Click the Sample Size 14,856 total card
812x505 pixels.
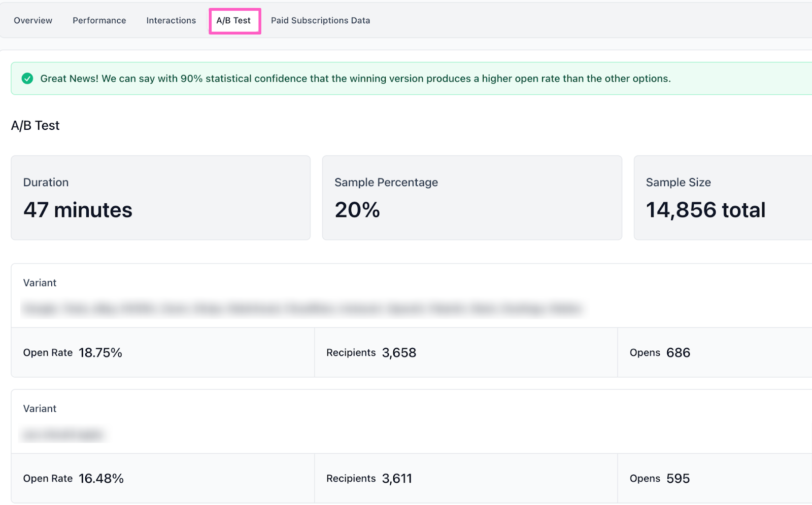(x=721, y=198)
